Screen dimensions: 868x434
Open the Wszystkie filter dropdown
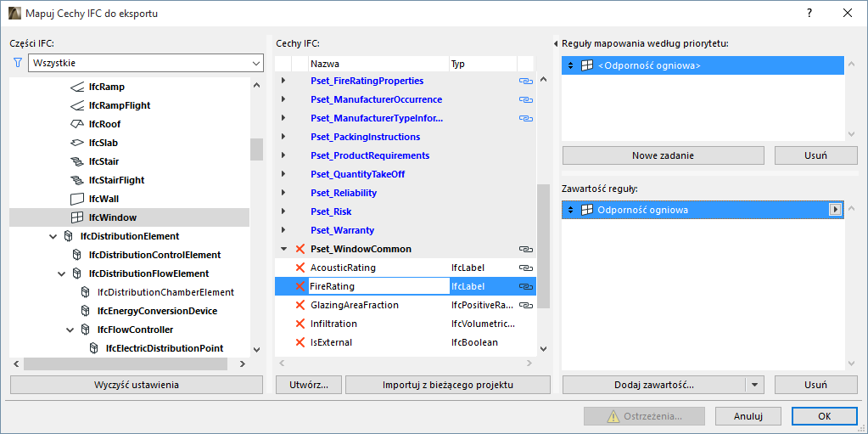coord(256,63)
